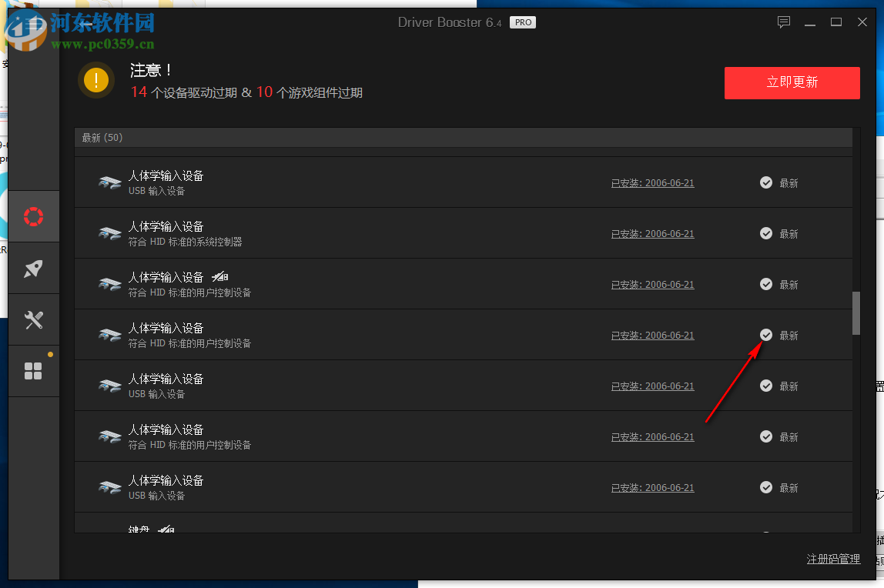Image resolution: width=884 pixels, height=588 pixels.
Task: Click the Driver Booster 6.4 title text
Action: pyautogui.click(x=450, y=22)
